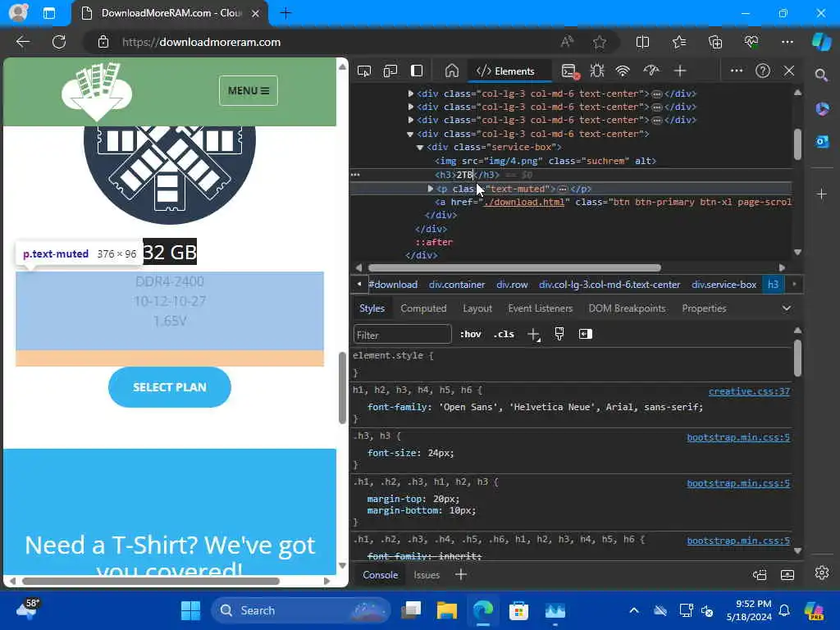
Task: Open the Network wifi icon tool
Action: point(623,71)
